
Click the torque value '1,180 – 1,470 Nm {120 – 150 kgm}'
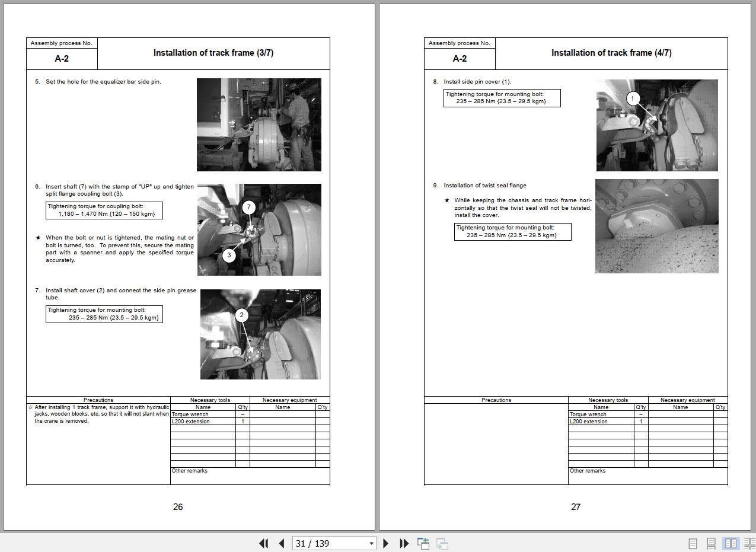tap(107, 213)
